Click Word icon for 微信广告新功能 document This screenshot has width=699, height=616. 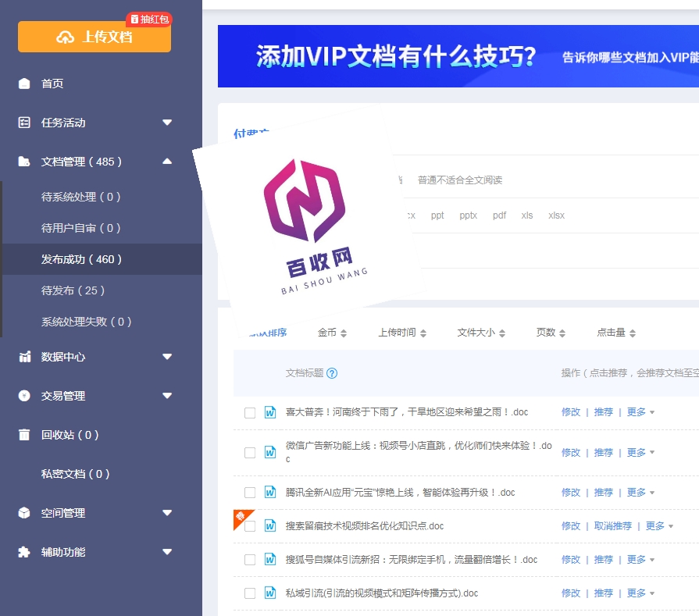(270, 452)
